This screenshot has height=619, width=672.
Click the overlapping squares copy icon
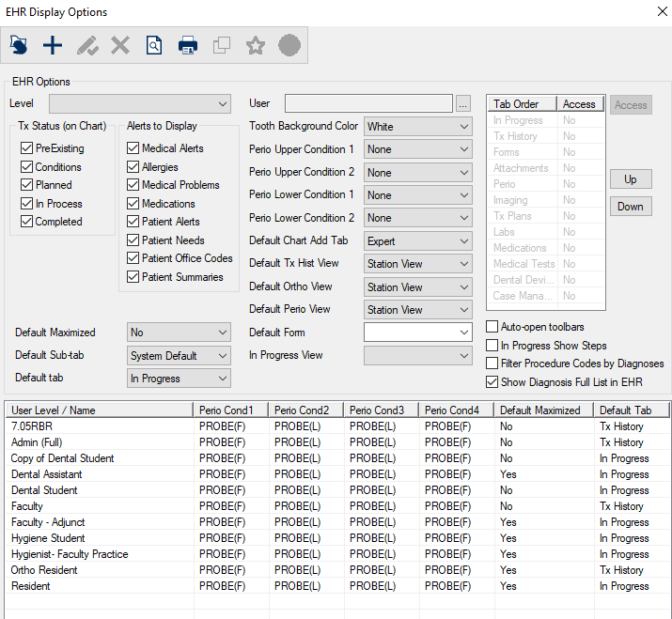pos(222,44)
